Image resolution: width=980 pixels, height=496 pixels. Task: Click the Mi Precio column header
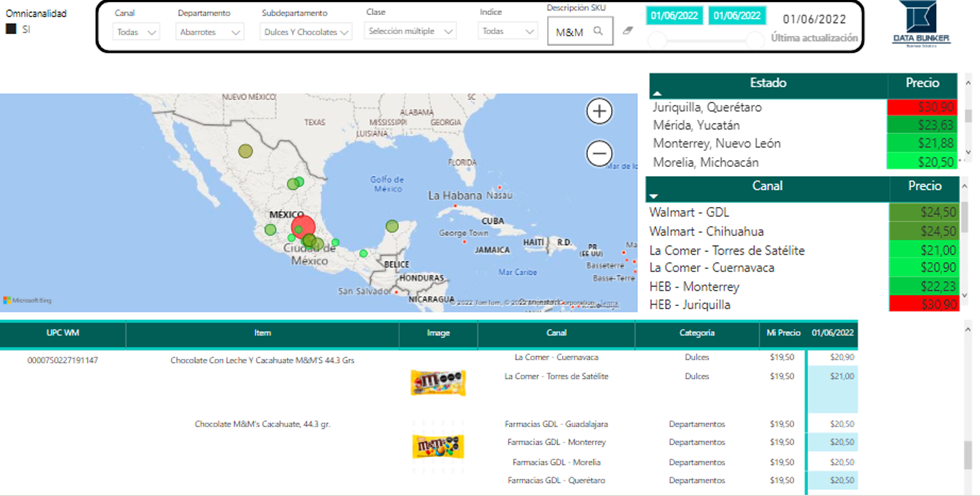(x=784, y=335)
